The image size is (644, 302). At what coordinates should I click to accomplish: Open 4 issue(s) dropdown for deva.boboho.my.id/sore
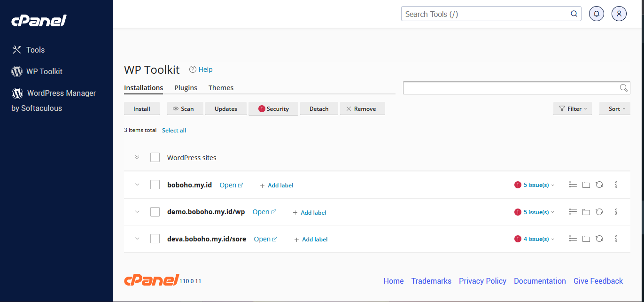(x=535, y=239)
